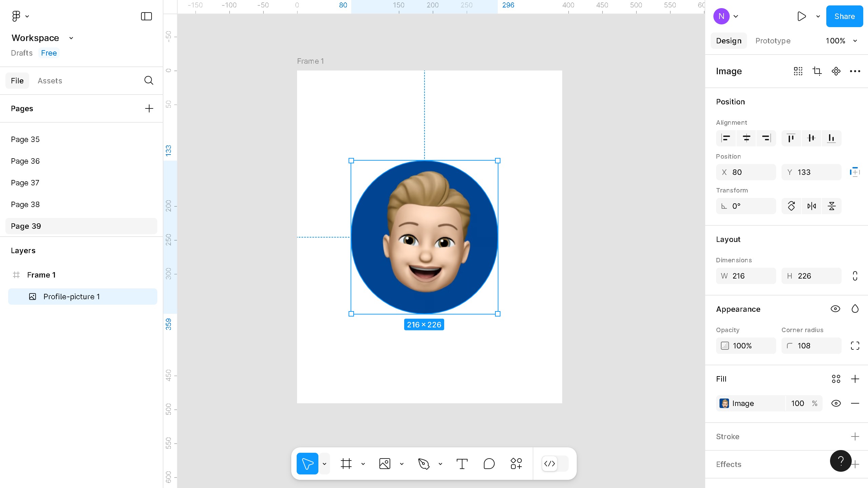Click the Crop image icon
868x488 pixels.
tap(817, 71)
